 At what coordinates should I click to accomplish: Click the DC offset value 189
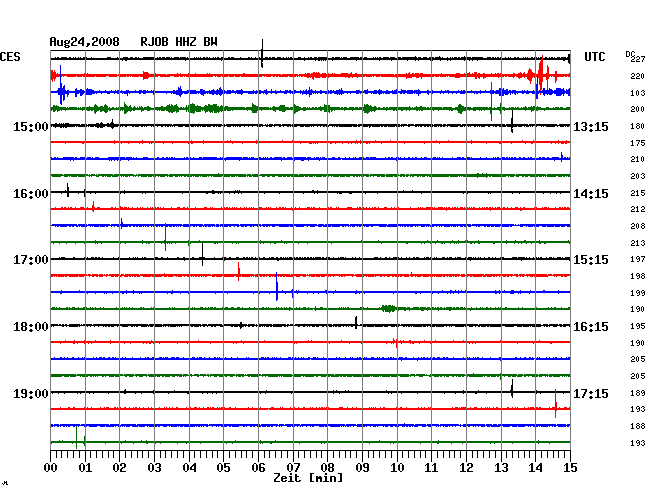pyautogui.click(x=638, y=393)
